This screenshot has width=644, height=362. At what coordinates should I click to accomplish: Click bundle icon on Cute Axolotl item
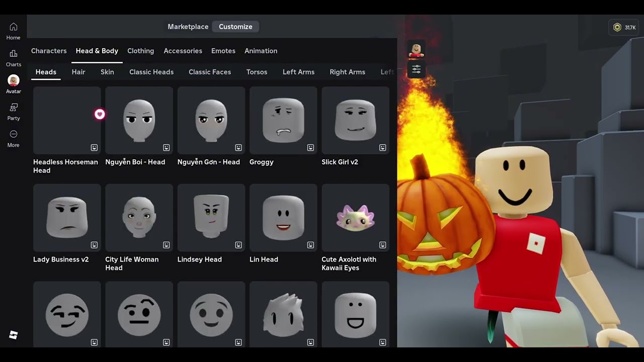(382, 245)
